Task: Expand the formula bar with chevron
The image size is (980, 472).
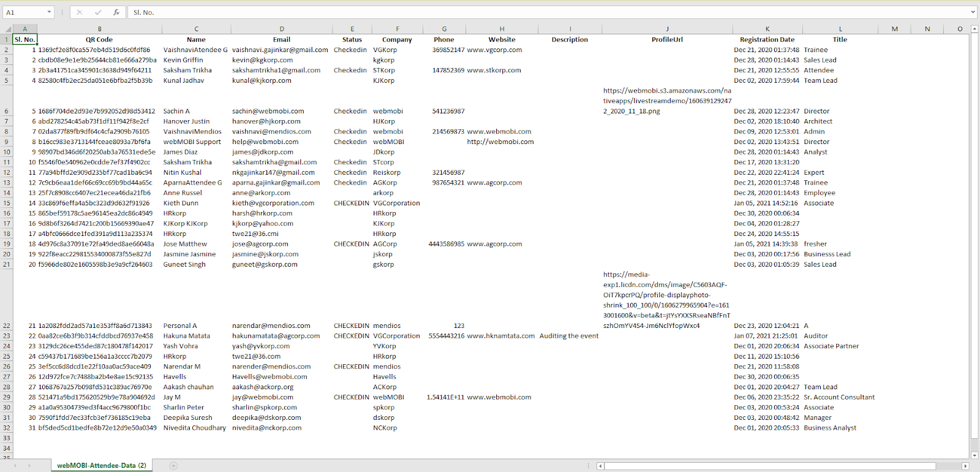Action: point(973,12)
